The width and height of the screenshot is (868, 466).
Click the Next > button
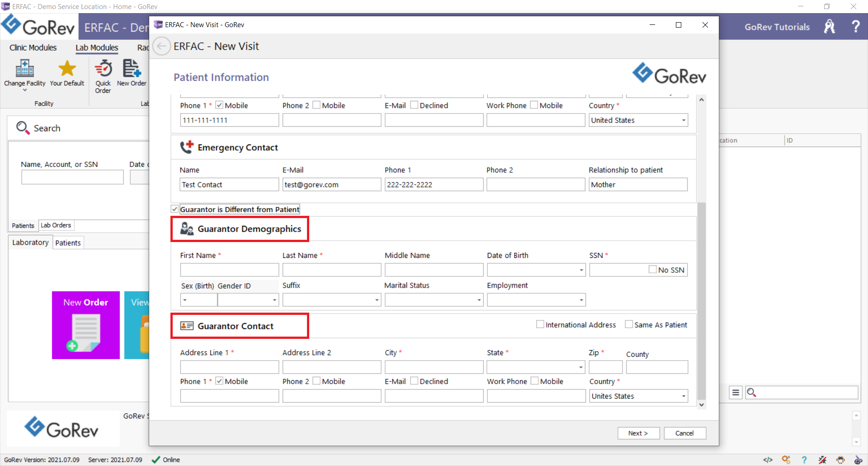coord(638,433)
